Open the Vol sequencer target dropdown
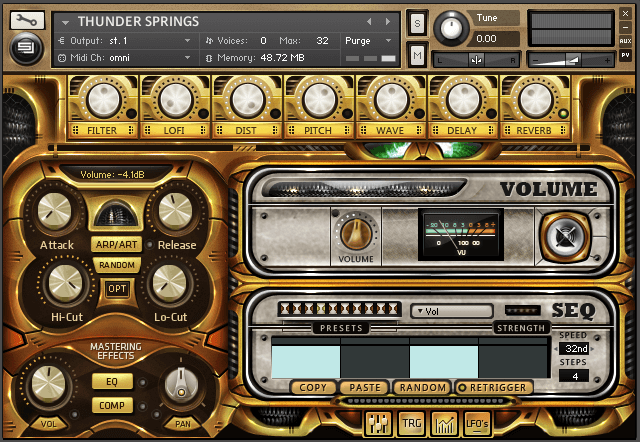 point(450,311)
